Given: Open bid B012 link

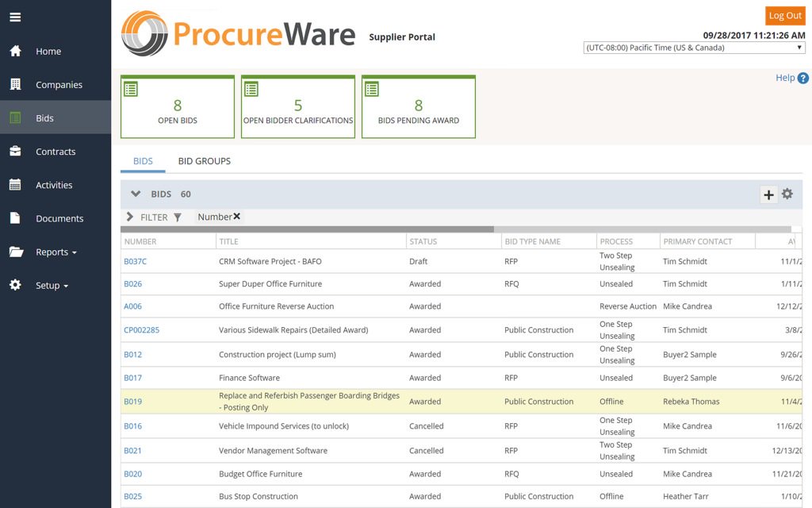Looking at the screenshot, I should point(132,355).
